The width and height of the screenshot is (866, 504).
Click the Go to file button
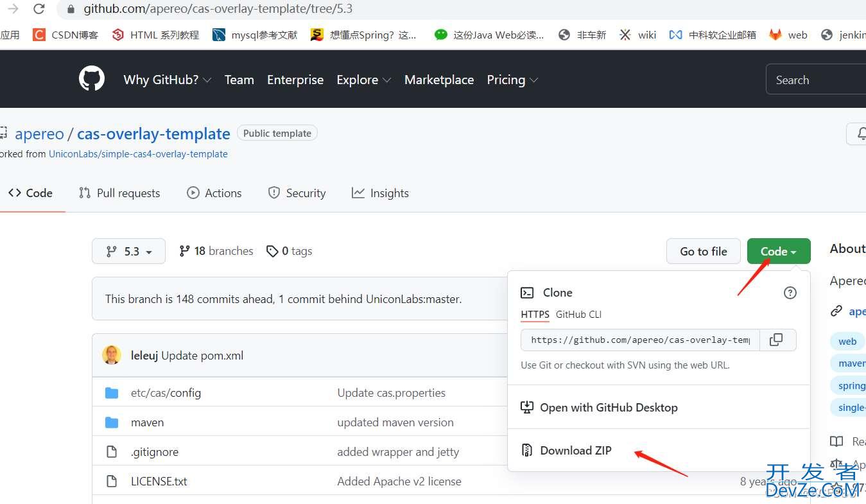pos(703,252)
